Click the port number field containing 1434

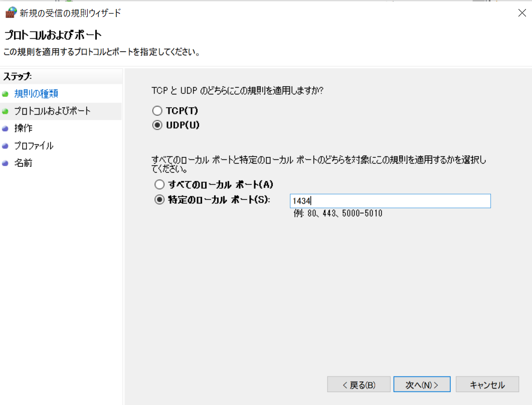[x=390, y=201]
